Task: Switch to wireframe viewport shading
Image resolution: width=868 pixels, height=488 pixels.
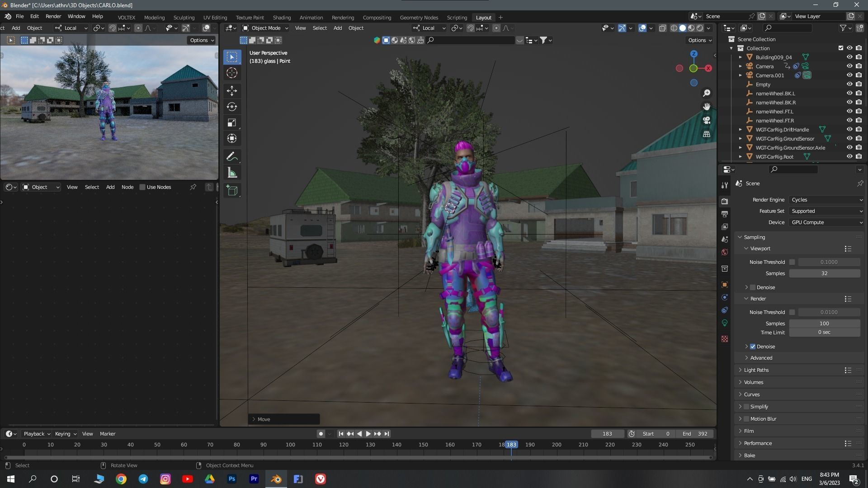Action: click(x=674, y=28)
